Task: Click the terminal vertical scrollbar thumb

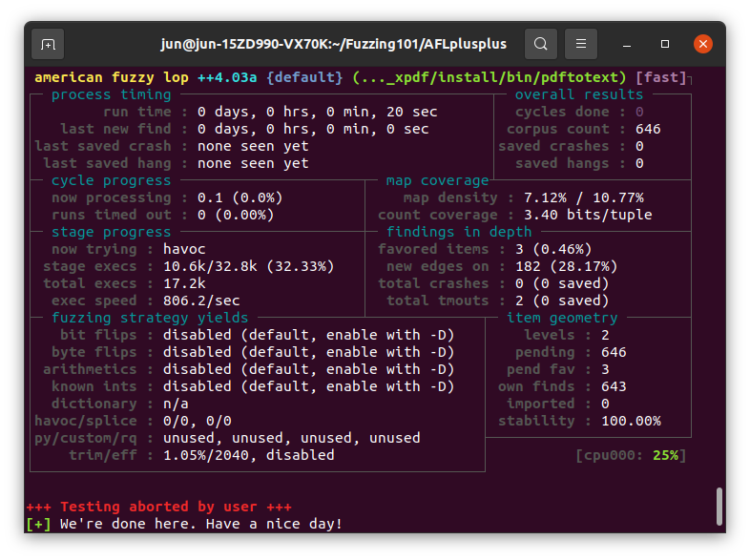Action: pyautogui.click(x=719, y=506)
